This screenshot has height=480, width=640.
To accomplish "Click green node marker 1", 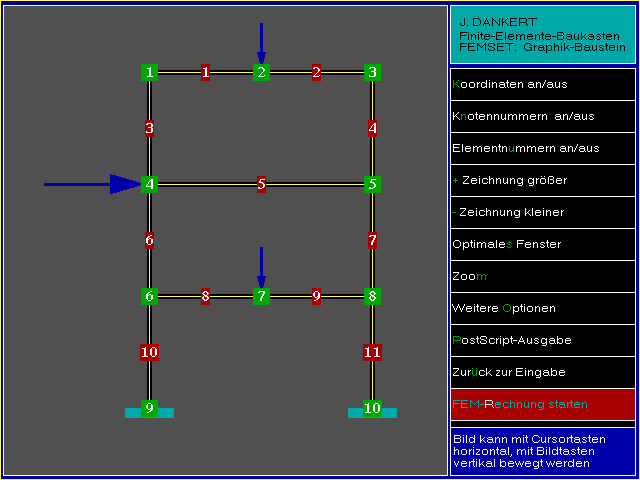I will tap(149, 72).
